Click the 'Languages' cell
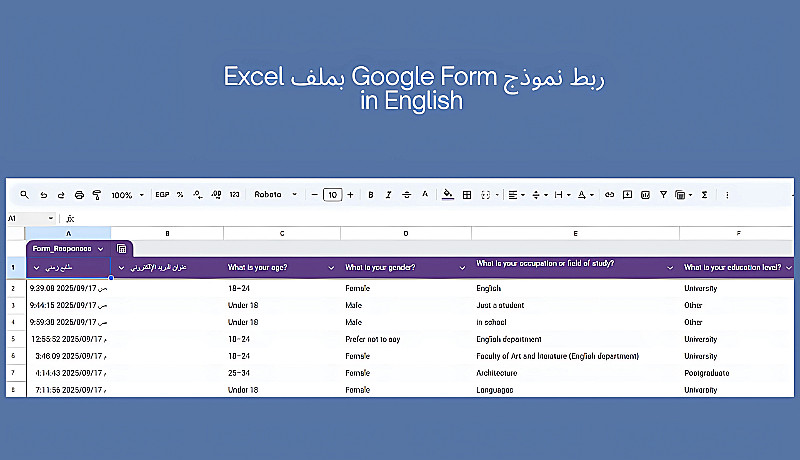Image resolution: width=800 pixels, height=460 pixels. point(576,390)
